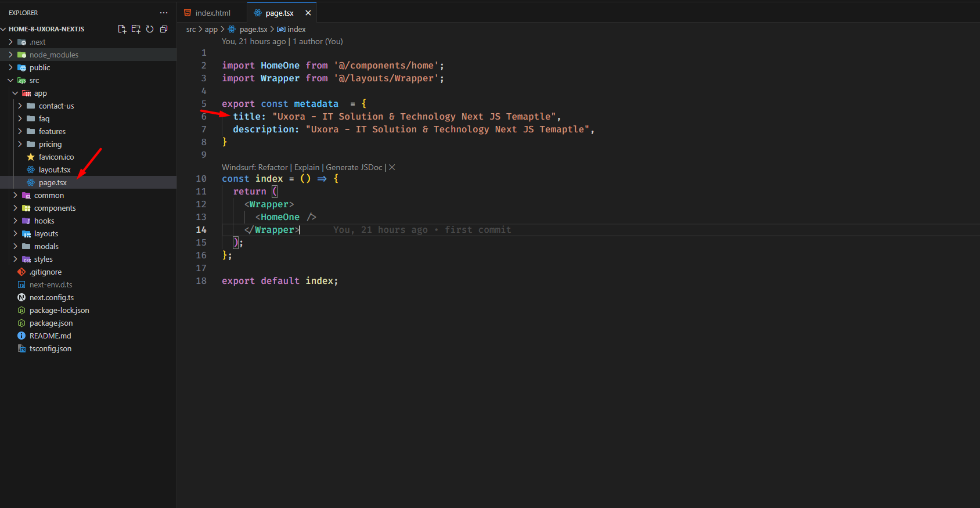Click line number 14 in gutter
The image size is (980, 508).
(201, 230)
